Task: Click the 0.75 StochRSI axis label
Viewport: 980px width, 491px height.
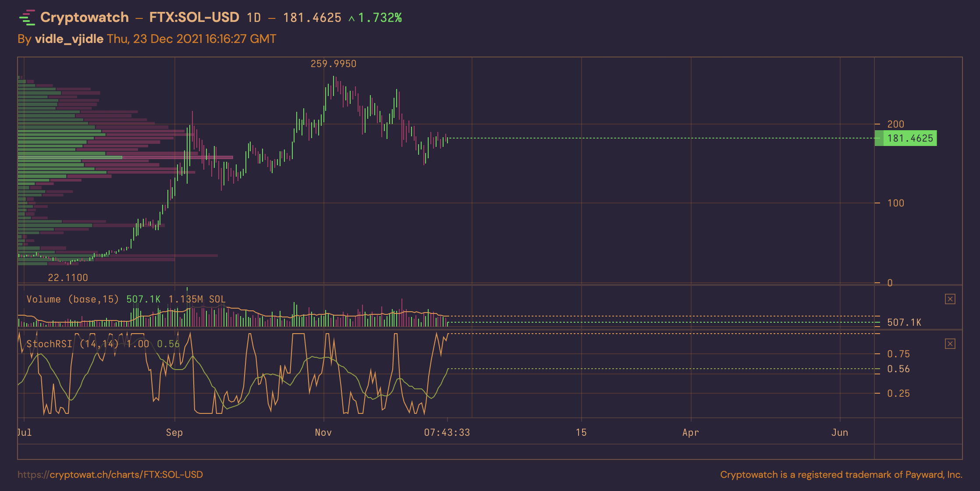Action: pos(898,354)
